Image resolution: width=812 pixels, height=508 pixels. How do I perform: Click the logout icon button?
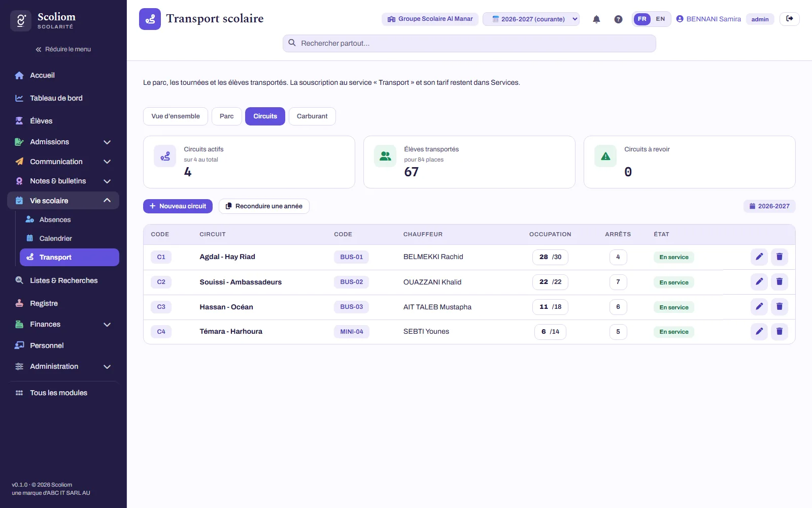tap(790, 19)
